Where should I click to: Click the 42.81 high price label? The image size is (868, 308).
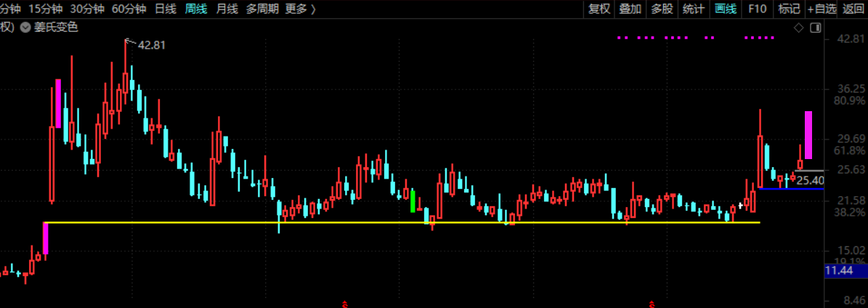click(x=152, y=46)
